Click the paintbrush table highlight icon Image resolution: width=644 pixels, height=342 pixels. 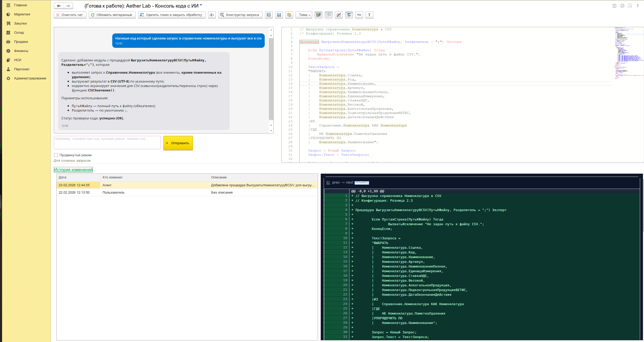point(339,15)
